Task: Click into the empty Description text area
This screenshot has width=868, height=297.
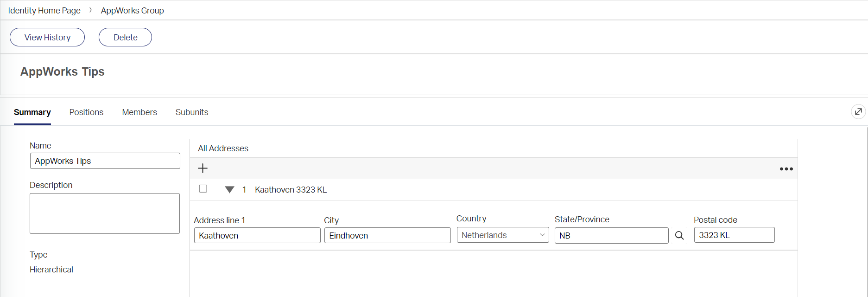Action: [x=105, y=213]
